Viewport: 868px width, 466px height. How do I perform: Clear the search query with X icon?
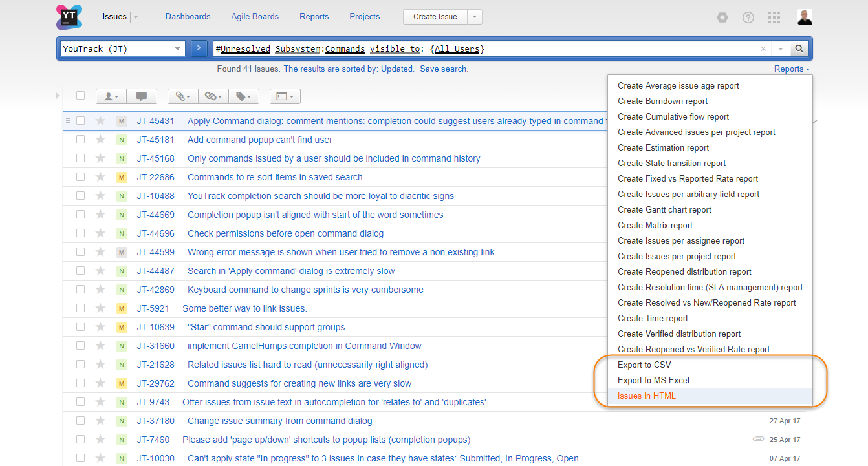(x=763, y=49)
